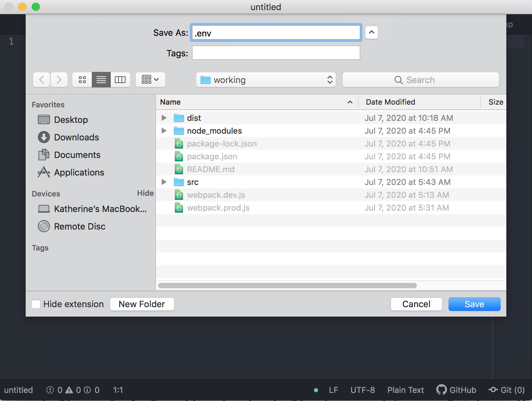Image resolution: width=532 pixels, height=401 pixels.
Task: Click README.md file name
Action: [x=211, y=169]
